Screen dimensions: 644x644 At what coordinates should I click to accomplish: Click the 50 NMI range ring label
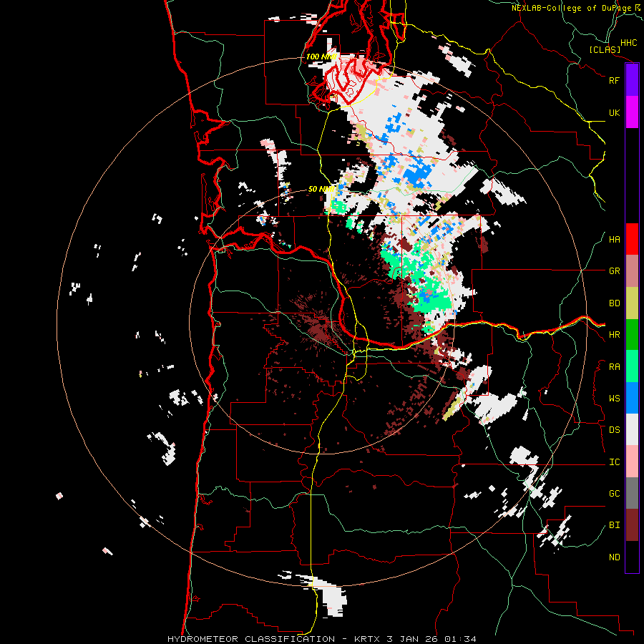pos(321,189)
